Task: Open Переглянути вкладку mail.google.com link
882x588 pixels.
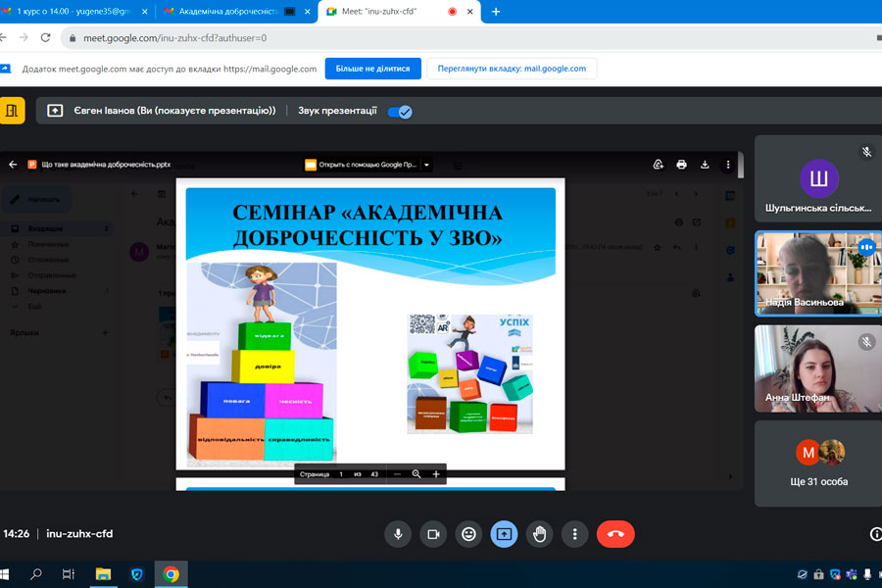Action: 512,69
